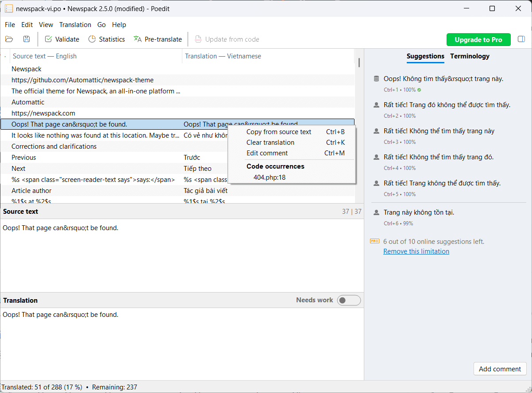Click the Pre-translate toolbar button label
Image resolution: width=532 pixels, height=393 pixels.
point(163,39)
